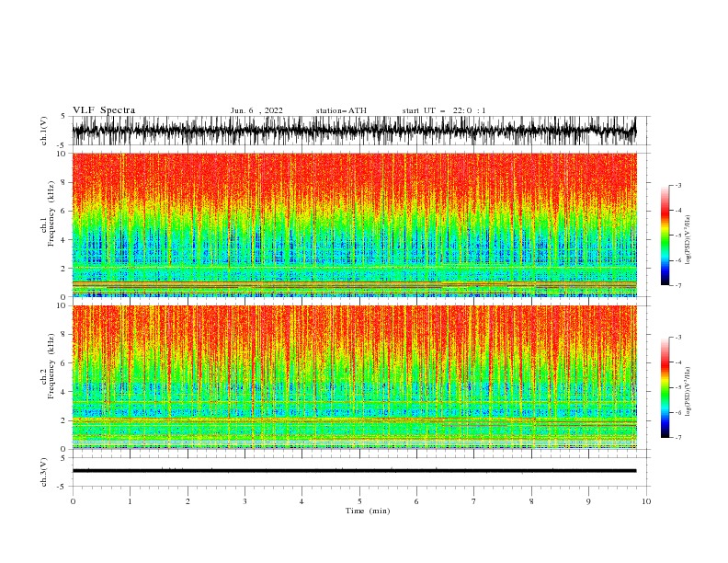The width and height of the screenshot is (728, 563).
Task: Click the ch.1 color scale 'log(PSD)(V²/Hz)' label
Action: tap(688, 240)
